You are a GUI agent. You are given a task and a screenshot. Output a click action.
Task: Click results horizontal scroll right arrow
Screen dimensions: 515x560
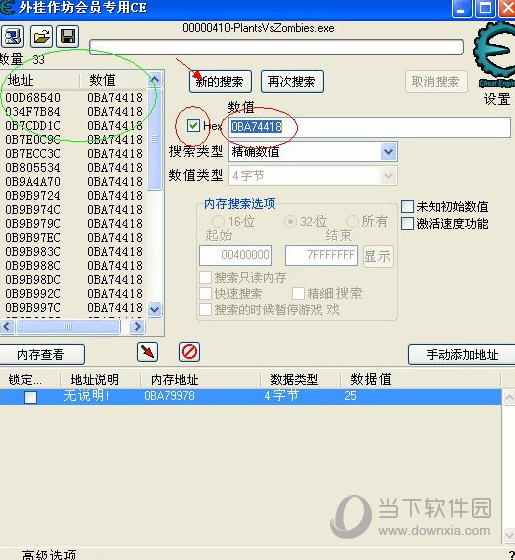[x=138, y=326]
